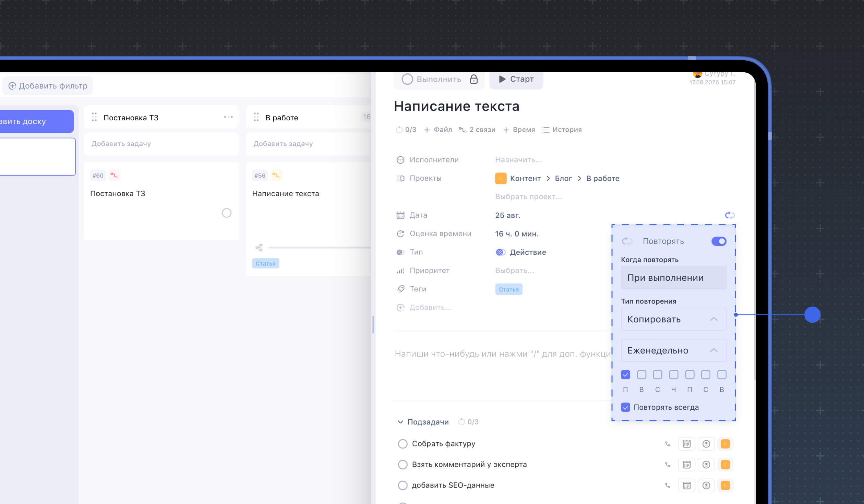Check the second П Friday checkbox
This screenshot has width=864, height=504.
[690, 375]
